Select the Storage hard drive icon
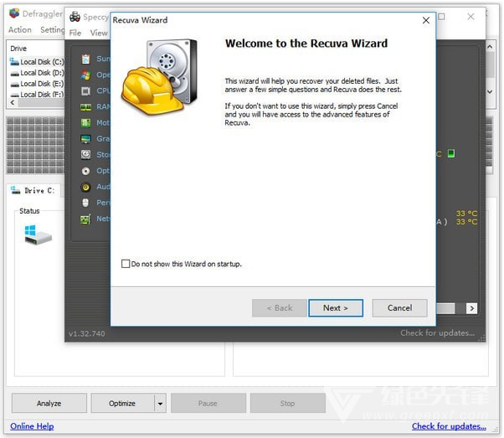The width and height of the screenshot is (504, 438). click(85, 154)
